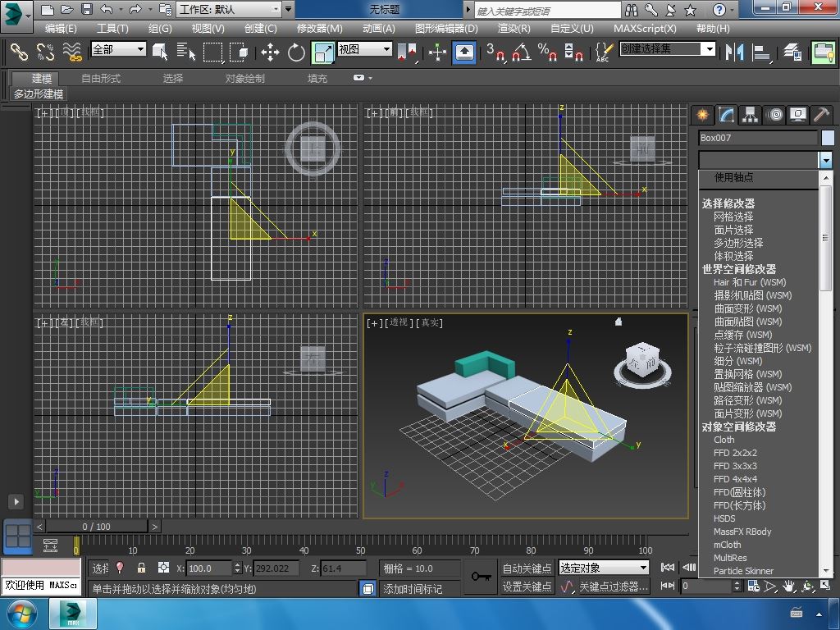Image resolution: width=840 pixels, height=630 pixels.
Task: Toggle Absolute/Offset transform type-in mode
Action: point(163,568)
